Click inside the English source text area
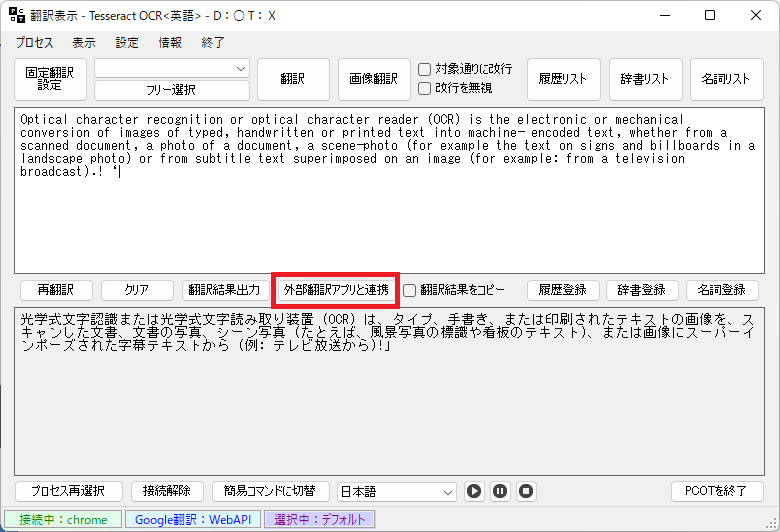Image resolution: width=780 pixels, height=532 pixels. (390, 191)
